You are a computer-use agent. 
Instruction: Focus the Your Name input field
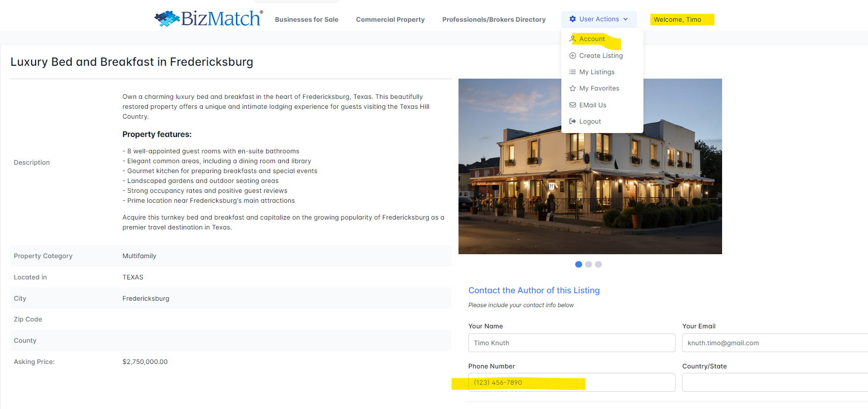click(x=571, y=343)
